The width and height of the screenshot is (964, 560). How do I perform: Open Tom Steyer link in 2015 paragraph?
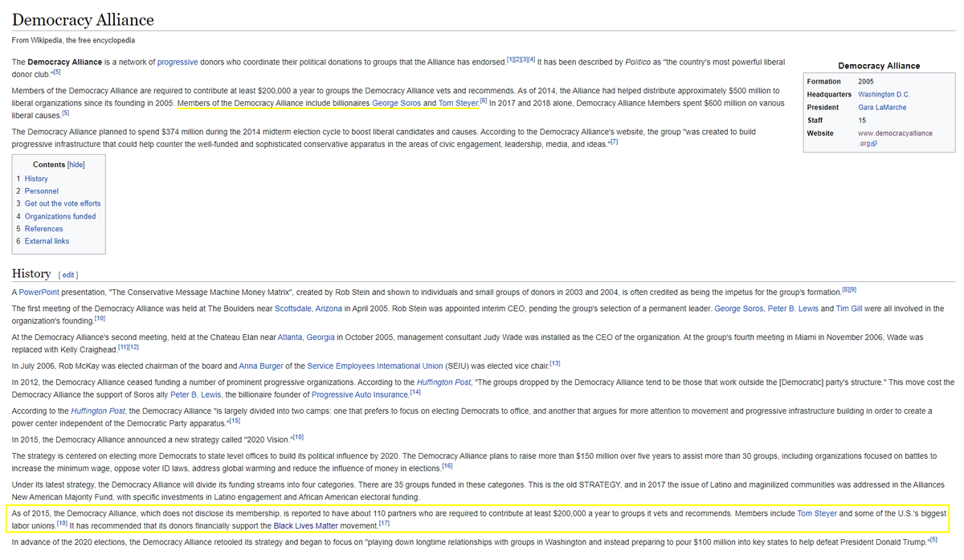pyautogui.click(x=817, y=513)
